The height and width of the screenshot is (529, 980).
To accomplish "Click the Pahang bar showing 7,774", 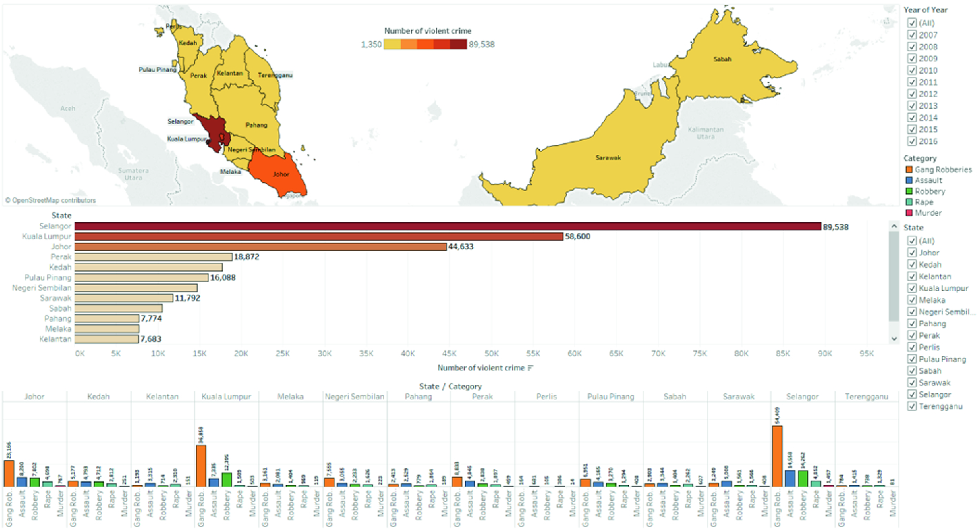I will pos(108,319).
